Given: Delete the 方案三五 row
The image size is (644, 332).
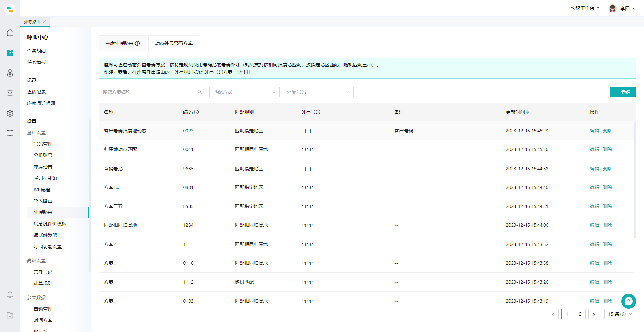Looking at the screenshot, I should [x=607, y=206].
